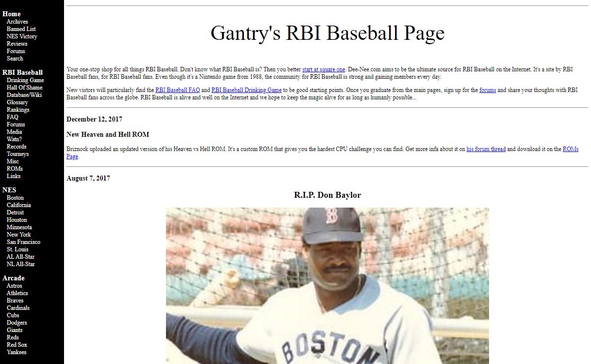View the Records page
Image resolution: width=591 pixels, height=364 pixels.
17,147
